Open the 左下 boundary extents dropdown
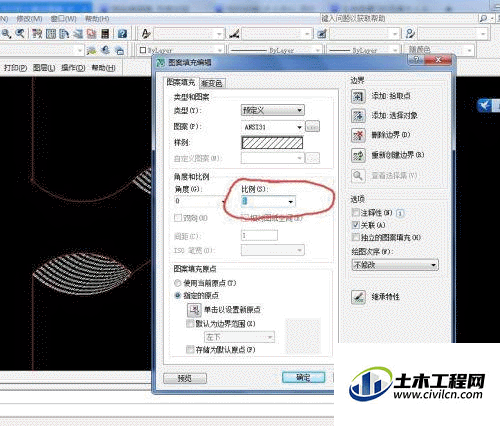The height and width of the screenshot is (426, 500). pyautogui.click(x=239, y=337)
